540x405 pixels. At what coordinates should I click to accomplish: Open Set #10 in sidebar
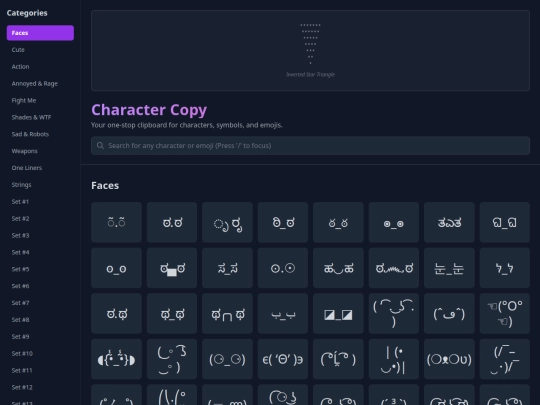click(40, 353)
